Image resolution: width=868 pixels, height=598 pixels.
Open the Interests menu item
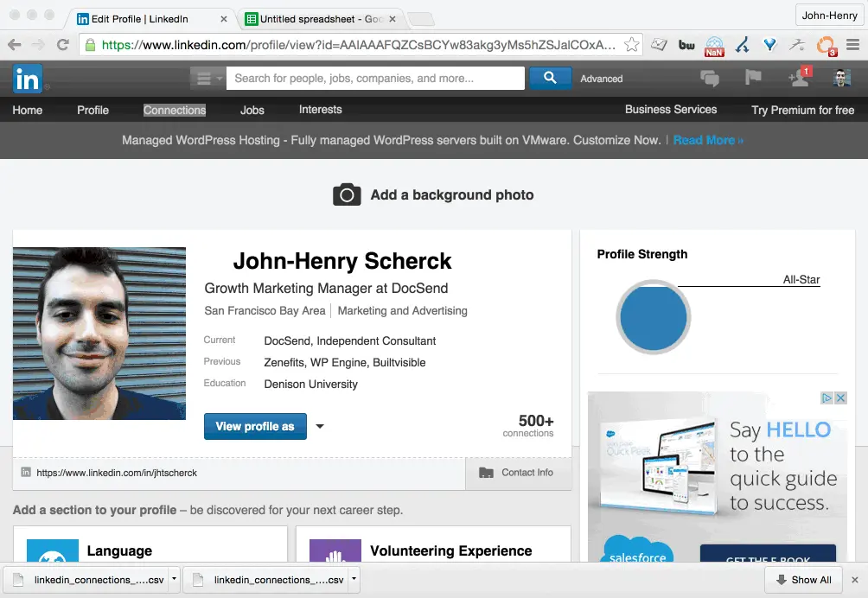(321, 110)
